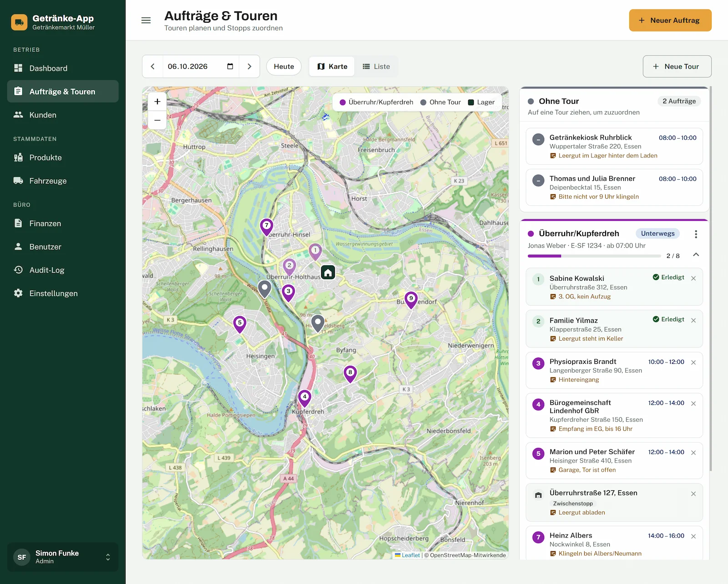Remove Familie Yilmaz stop
This screenshot has width=728, height=584.
693,320
